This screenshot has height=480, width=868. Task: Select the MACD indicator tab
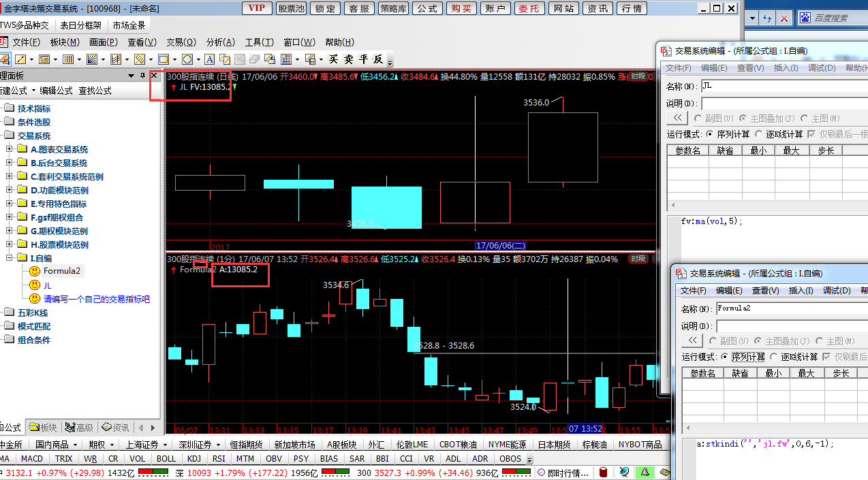pyautogui.click(x=31, y=458)
